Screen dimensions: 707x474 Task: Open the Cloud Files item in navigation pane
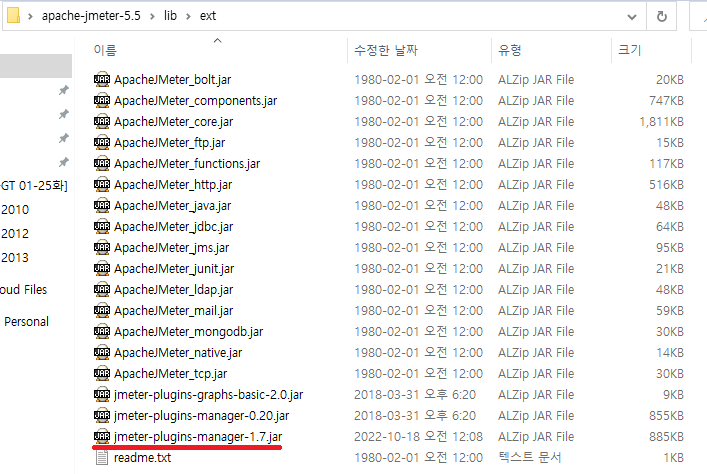[23, 290]
